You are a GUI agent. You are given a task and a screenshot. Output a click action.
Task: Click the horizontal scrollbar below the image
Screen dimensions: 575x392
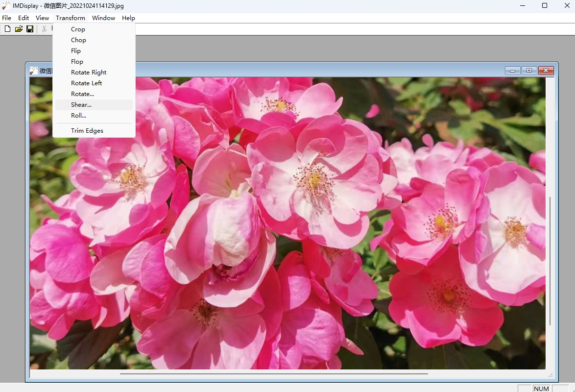click(274, 374)
